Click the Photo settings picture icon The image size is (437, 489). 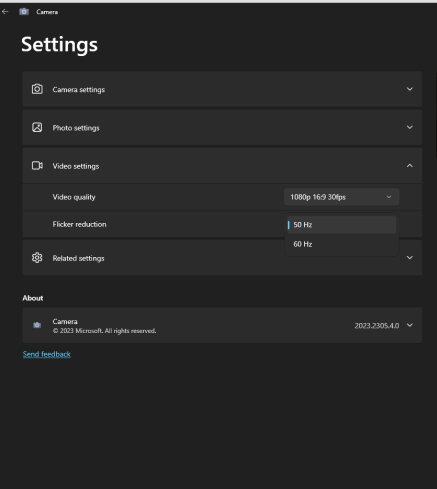37,127
